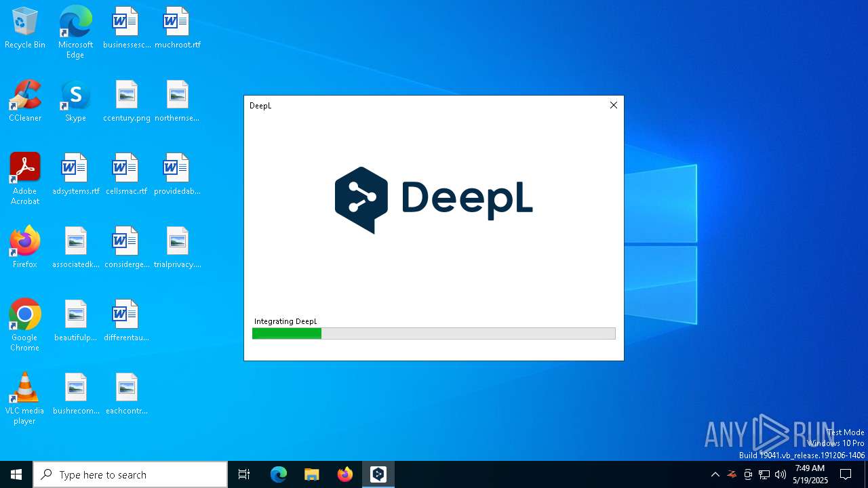This screenshot has width=868, height=488.
Task: Open Google Chrome desktop shortcut
Action: point(25,325)
